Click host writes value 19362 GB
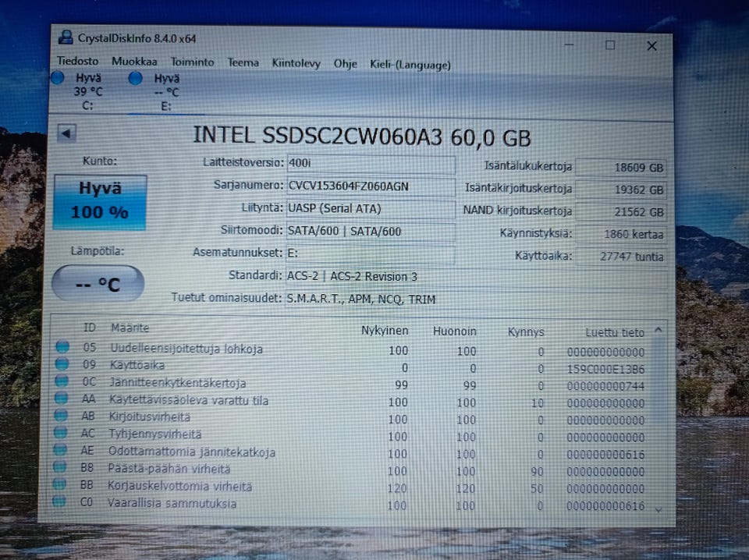This screenshot has width=749, height=560. click(621, 190)
